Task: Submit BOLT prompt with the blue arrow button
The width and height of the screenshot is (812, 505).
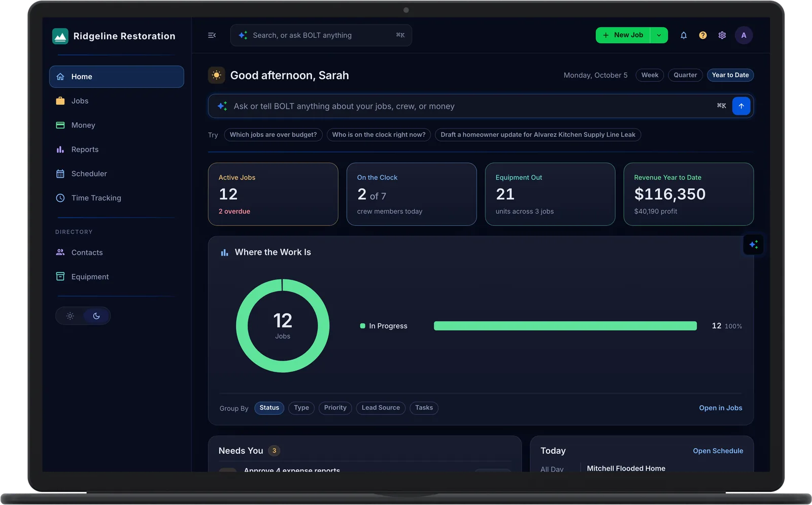Action: coord(741,106)
